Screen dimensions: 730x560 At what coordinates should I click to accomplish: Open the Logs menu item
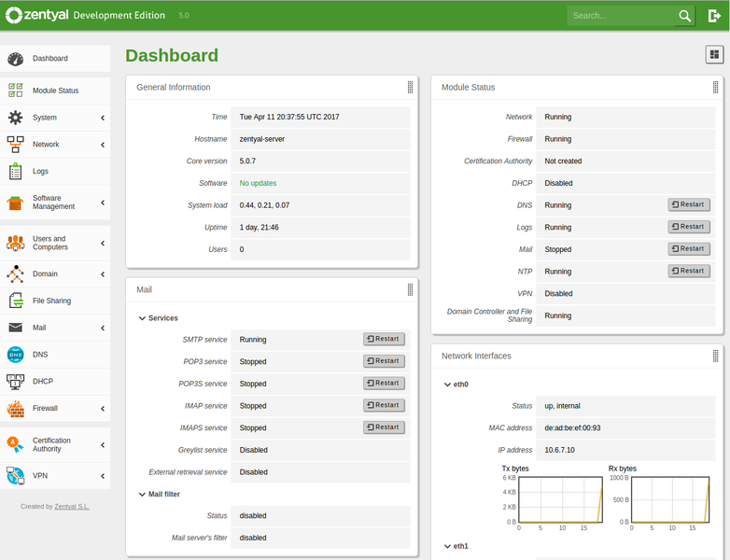[x=55, y=172]
